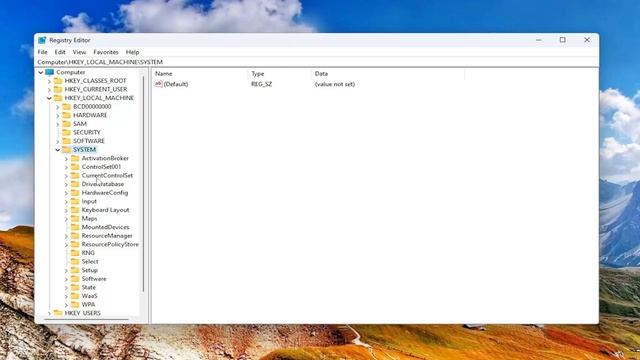Open the View menu

[x=79, y=52]
